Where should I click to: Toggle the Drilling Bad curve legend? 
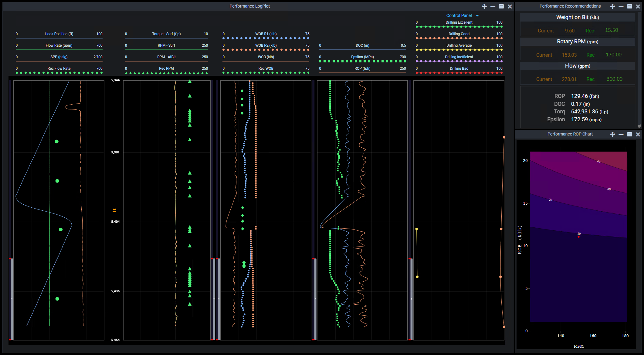(459, 68)
